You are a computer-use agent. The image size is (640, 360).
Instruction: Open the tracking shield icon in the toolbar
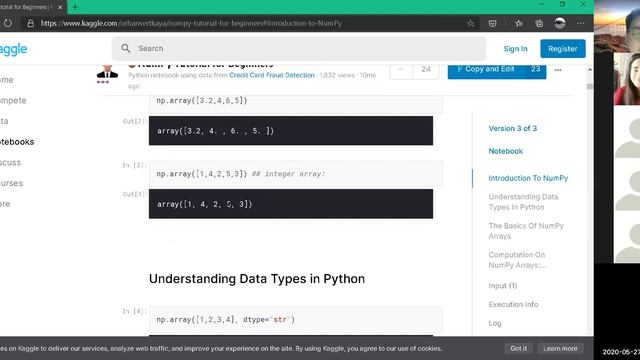pyautogui.click(x=493, y=23)
